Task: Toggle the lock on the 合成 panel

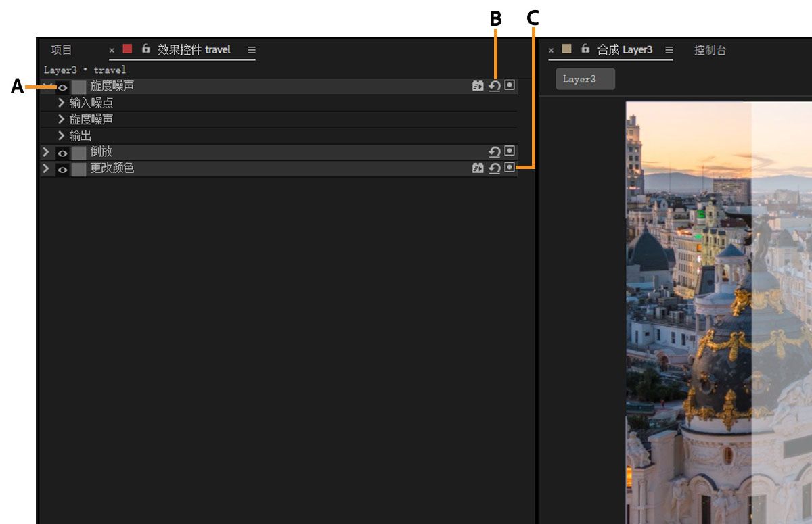Action: point(585,49)
